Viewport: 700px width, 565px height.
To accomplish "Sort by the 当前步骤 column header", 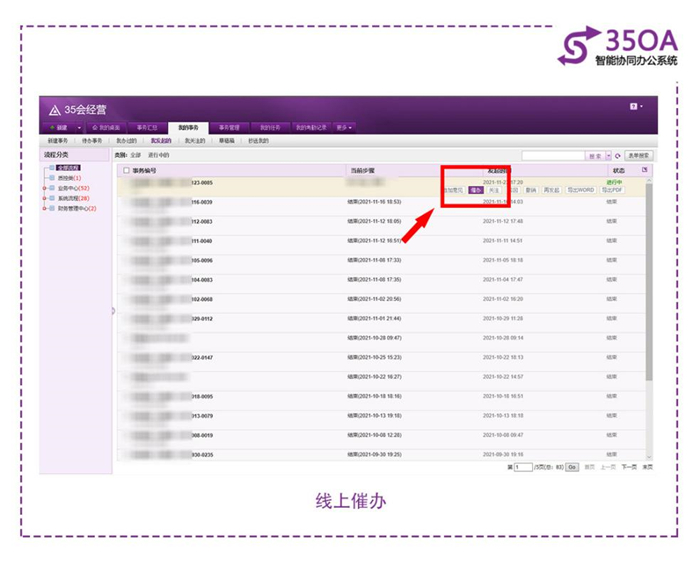I will click(x=362, y=171).
